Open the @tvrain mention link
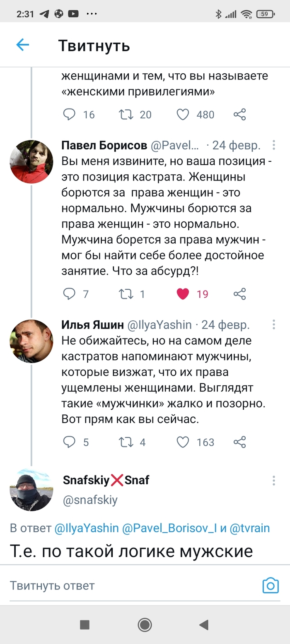 pyautogui.click(x=249, y=528)
